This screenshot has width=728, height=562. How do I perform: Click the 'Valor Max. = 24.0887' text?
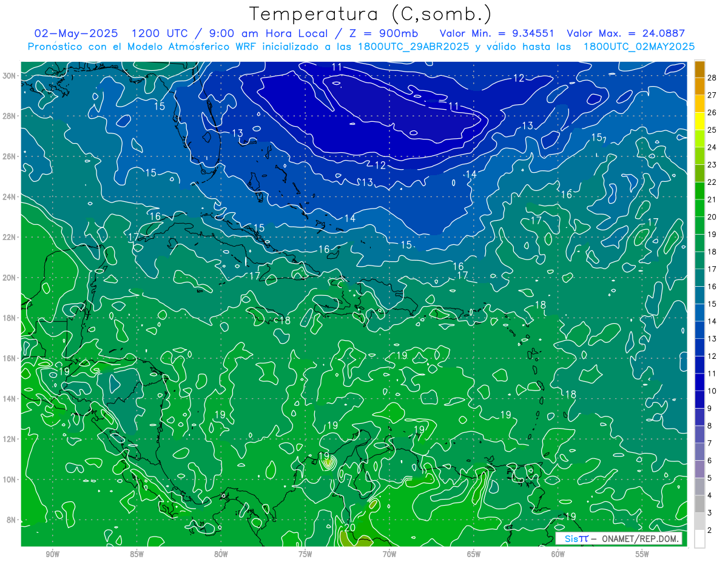point(625,33)
